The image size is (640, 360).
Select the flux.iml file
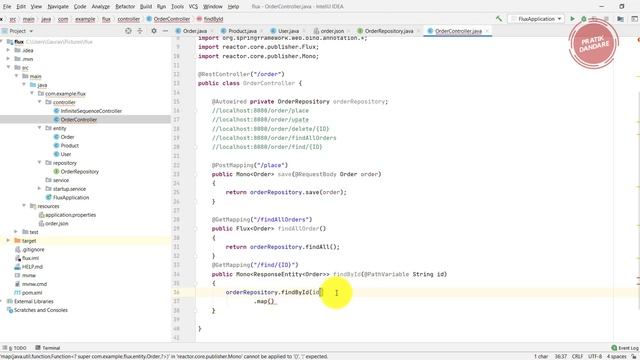coord(30,258)
